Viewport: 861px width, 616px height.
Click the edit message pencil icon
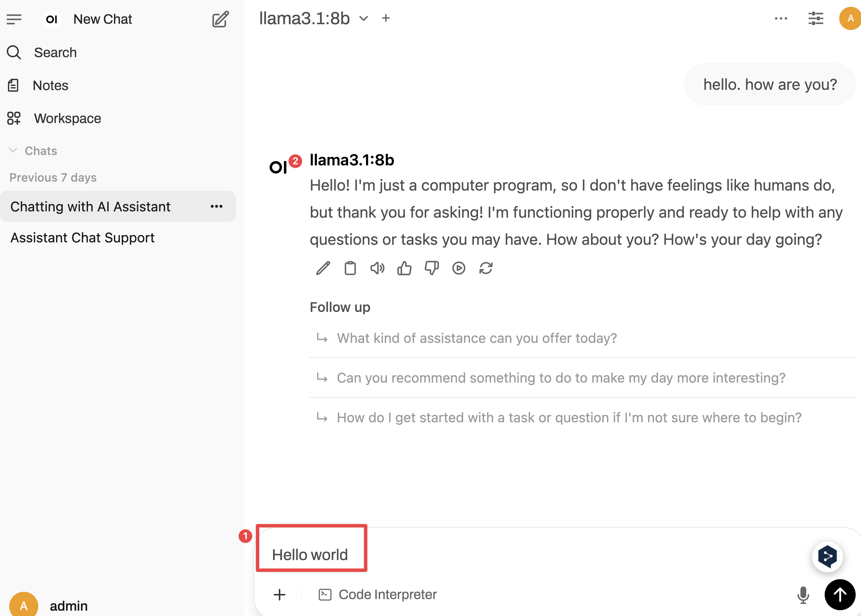click(323, 268)
